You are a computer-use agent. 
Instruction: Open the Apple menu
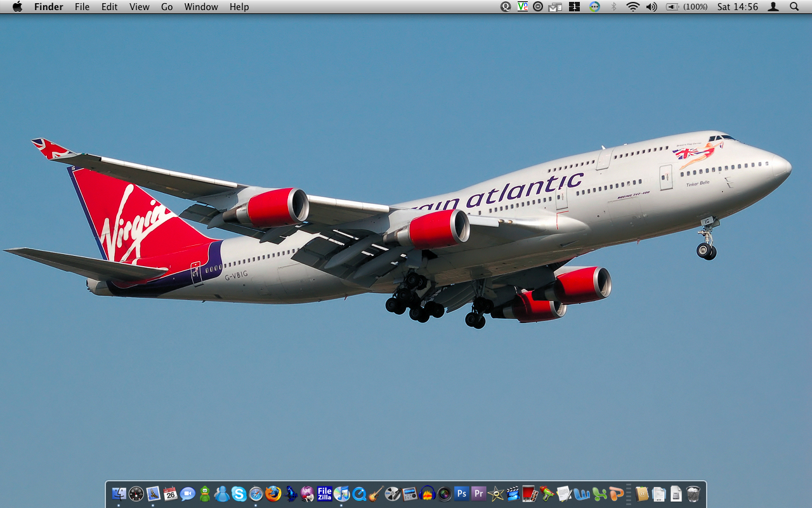pyautogui.click(x=17, y=7)
